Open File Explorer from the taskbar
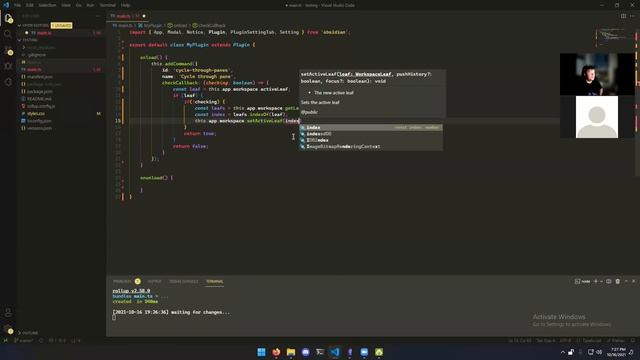 [x=291, y=352]
